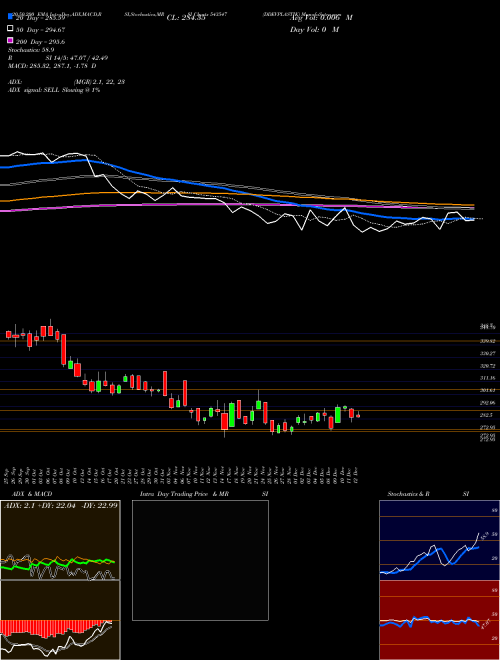Viewport: 500px width, 660px height.
Task: Click the 'Avg Vol: 0.006 M' label
Action: [x=321, y=18]
